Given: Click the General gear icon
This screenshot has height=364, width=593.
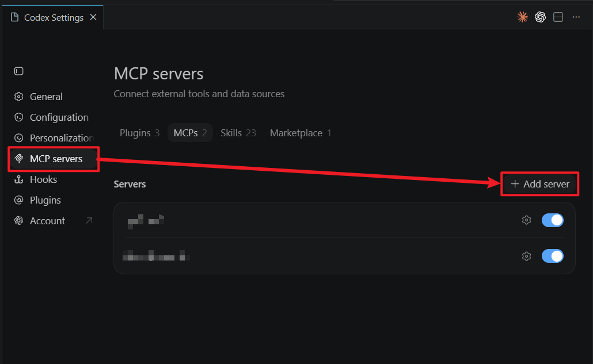Looking at the screenshot, I should click(x=18, y=97).
